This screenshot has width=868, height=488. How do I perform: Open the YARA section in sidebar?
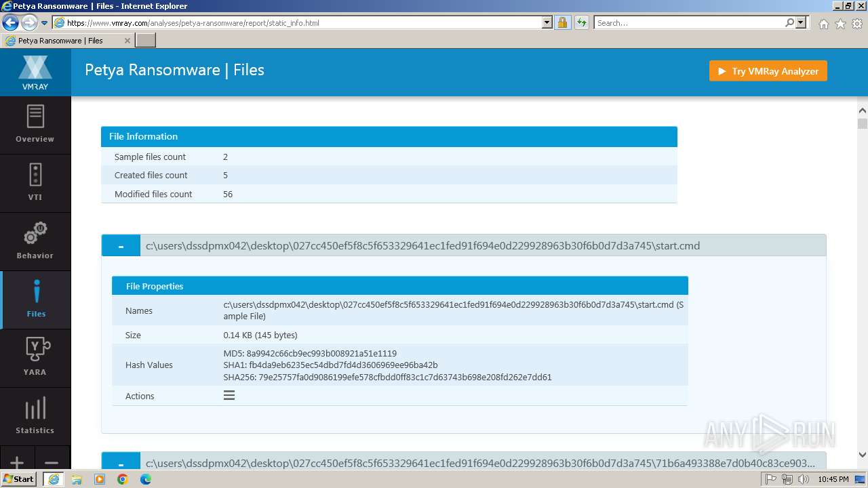pyautogui.click(x=35, y=358)
